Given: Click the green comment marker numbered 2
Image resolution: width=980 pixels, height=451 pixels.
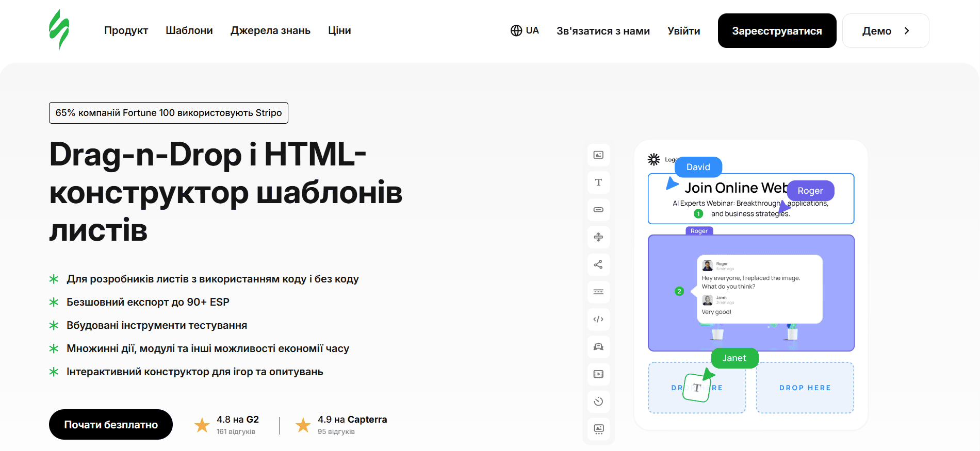Looking at the screenshot, I should click(679, 291).
